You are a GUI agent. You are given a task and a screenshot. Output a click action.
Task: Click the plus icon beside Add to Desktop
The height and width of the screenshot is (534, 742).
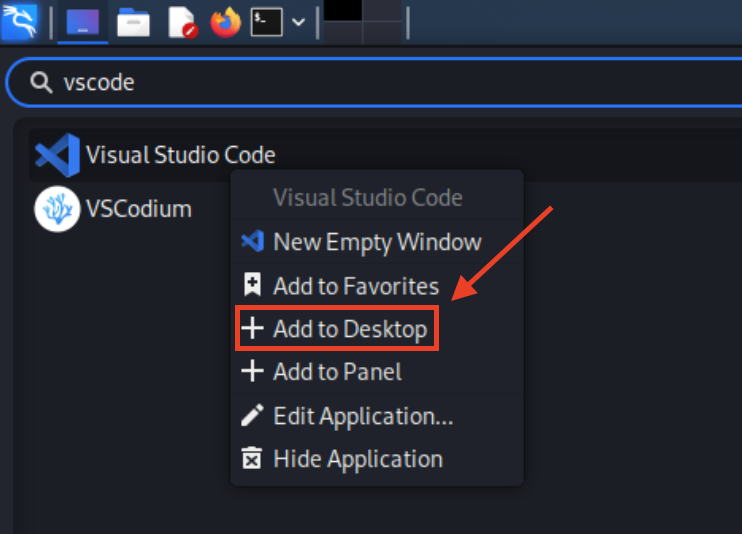(252, 328)
